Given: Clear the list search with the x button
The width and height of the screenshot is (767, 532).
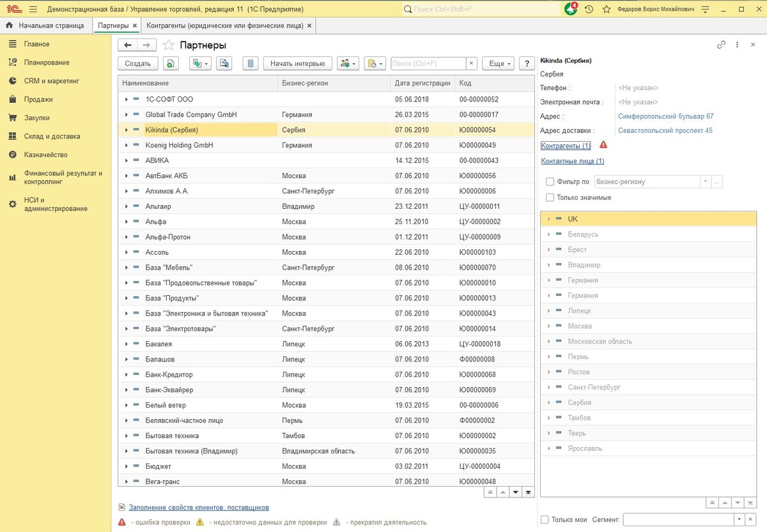Looking at the screenshot, I should (472, 63).
